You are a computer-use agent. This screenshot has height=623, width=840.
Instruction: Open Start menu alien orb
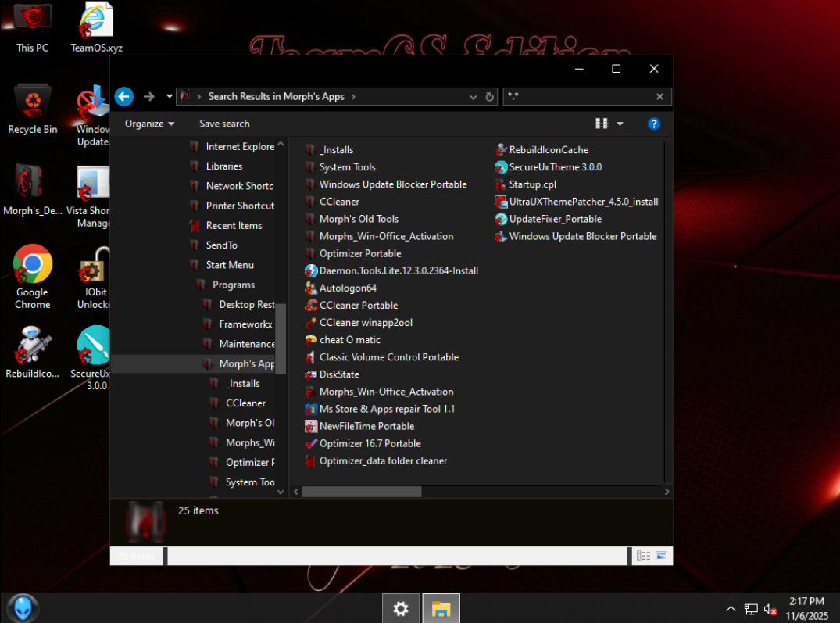click(23, 608)
